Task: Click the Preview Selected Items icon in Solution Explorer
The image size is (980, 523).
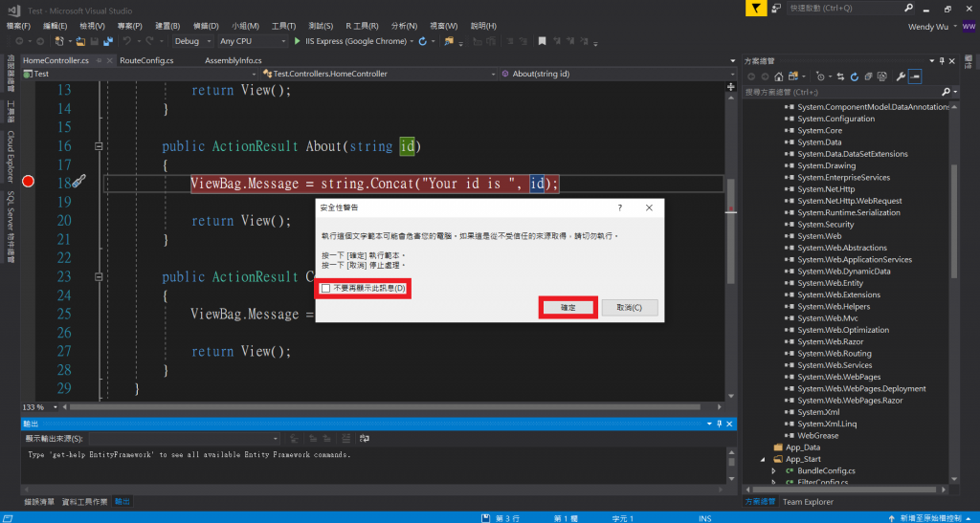Action: click(915, 76)
